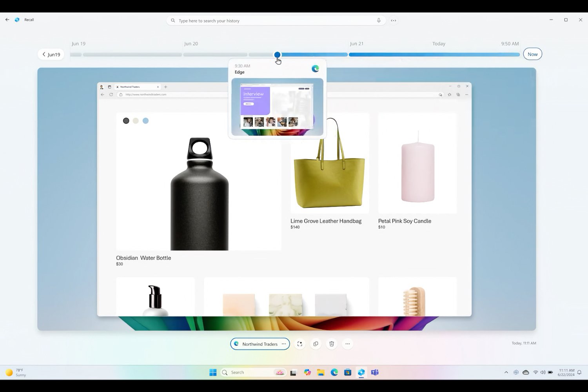Open more options ellipsis in bottom toolbar
Image resolution: width=588 pixels, height=392 pixels.
coord(347,344)
